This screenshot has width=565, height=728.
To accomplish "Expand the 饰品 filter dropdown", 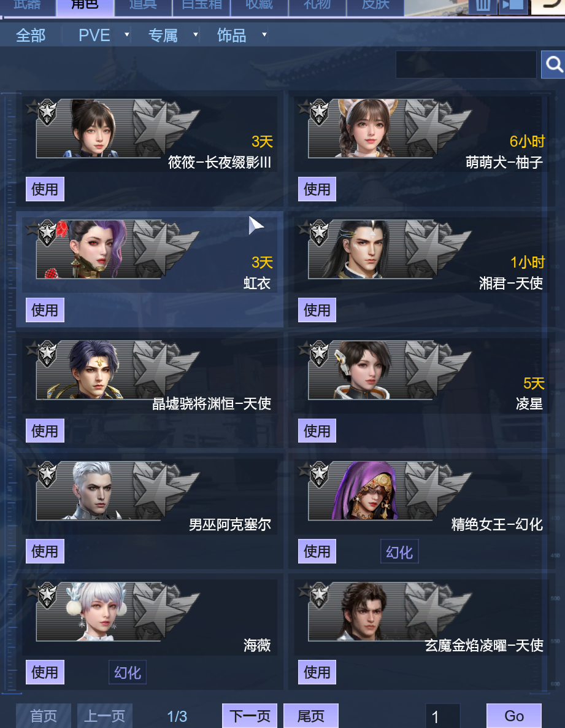I will (x=264, y=34).
